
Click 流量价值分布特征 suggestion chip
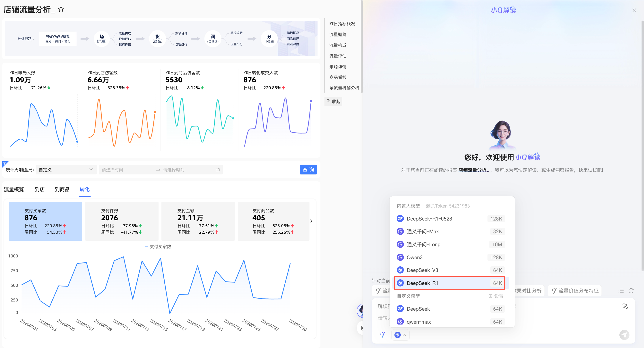(x=575, y=291)
